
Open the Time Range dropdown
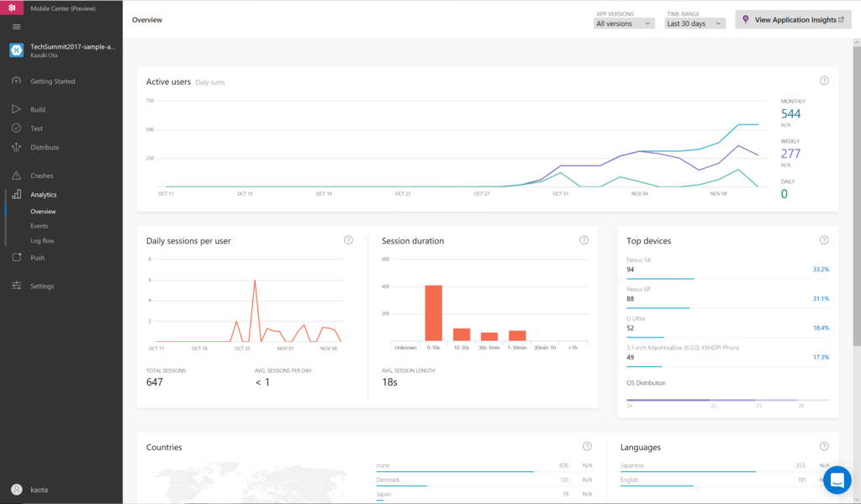[695, 24]
